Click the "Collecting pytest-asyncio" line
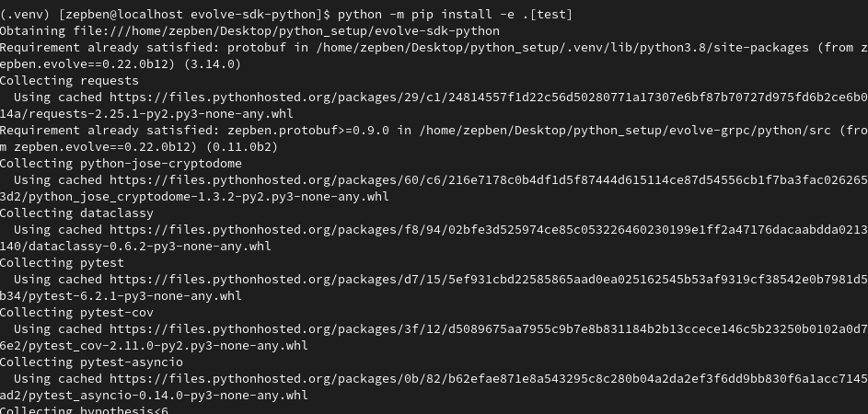The image size is (868, 414). pyautogui.click(x=91, y=362)
